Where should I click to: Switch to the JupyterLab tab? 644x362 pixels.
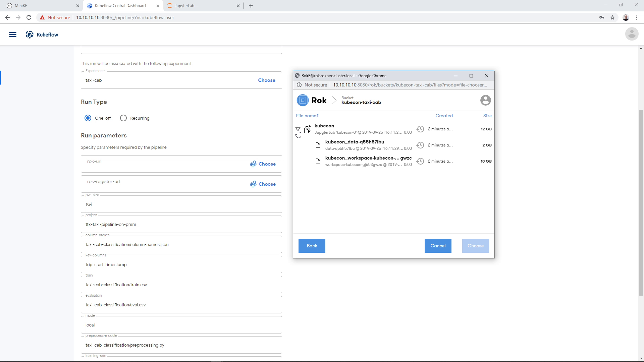(x=203, y=6)
